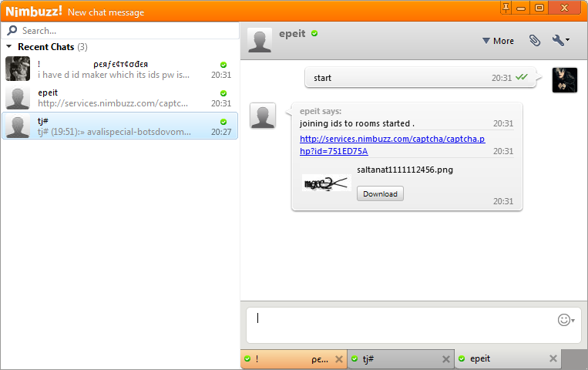Screen dimensions: 588x370
Task: Click epeit's online status icon in header
Action: point(314,33)
